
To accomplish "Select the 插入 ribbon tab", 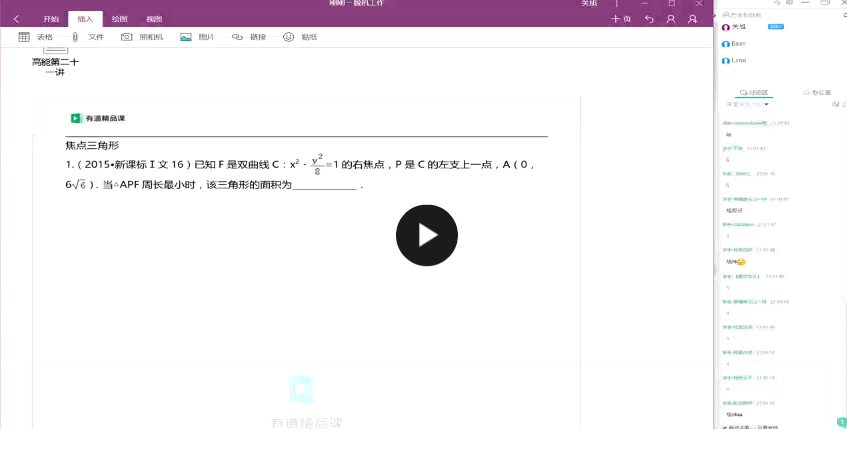I will point(85,19).
